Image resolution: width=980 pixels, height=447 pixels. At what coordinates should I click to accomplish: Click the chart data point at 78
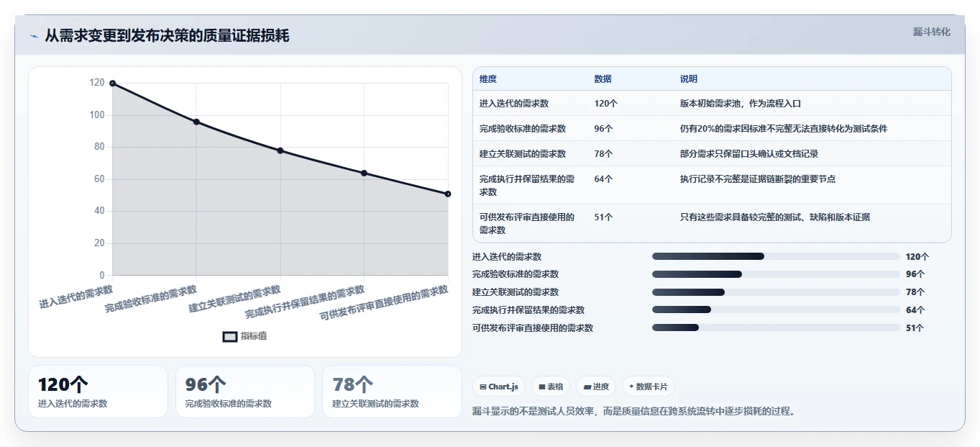click(280, 150)
